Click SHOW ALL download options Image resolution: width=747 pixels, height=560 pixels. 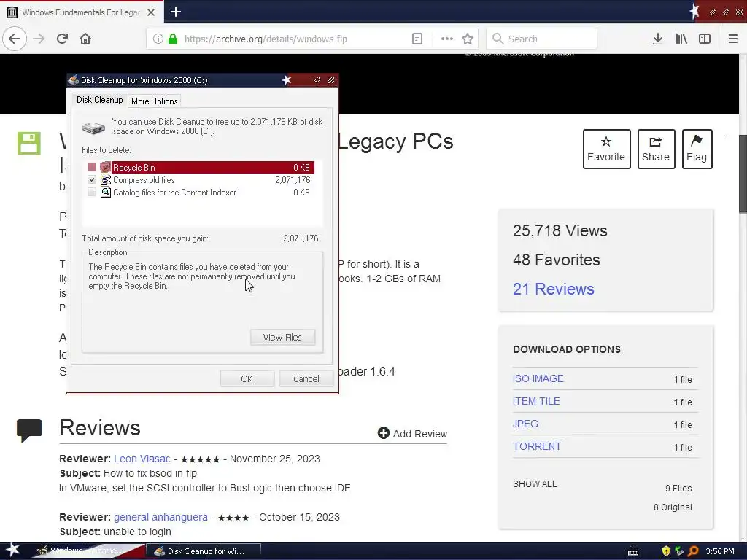[x=535, y=484]
